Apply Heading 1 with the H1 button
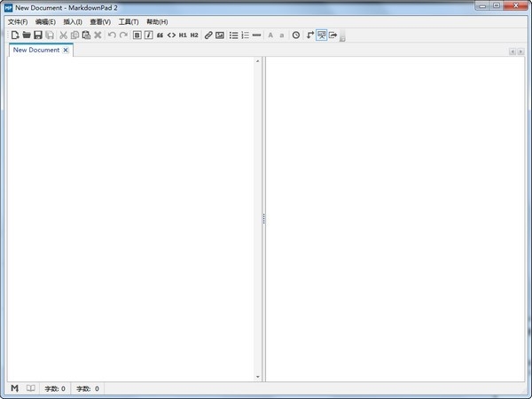The image size is (532, 399). [x=183, y=35]
